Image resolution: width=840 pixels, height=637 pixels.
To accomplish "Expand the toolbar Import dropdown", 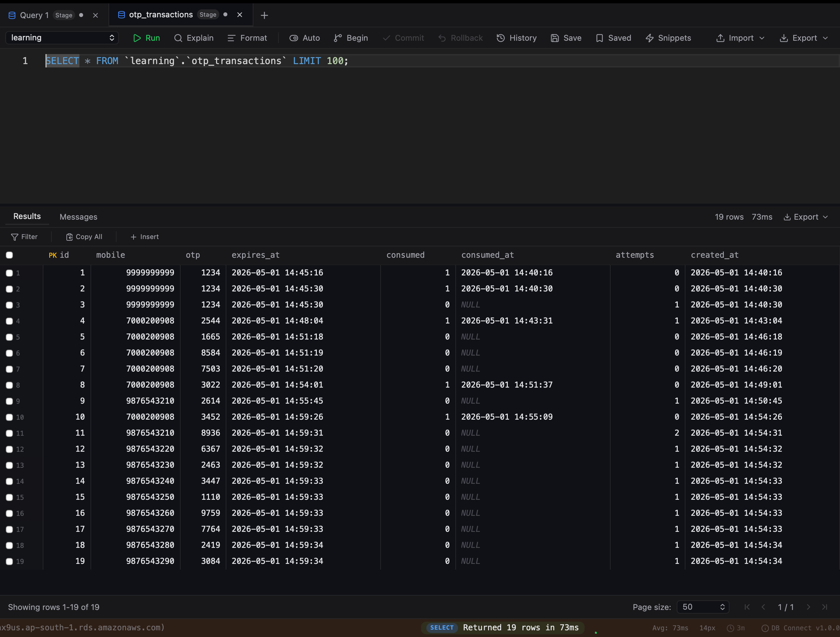I will click(x=740, y=38).
